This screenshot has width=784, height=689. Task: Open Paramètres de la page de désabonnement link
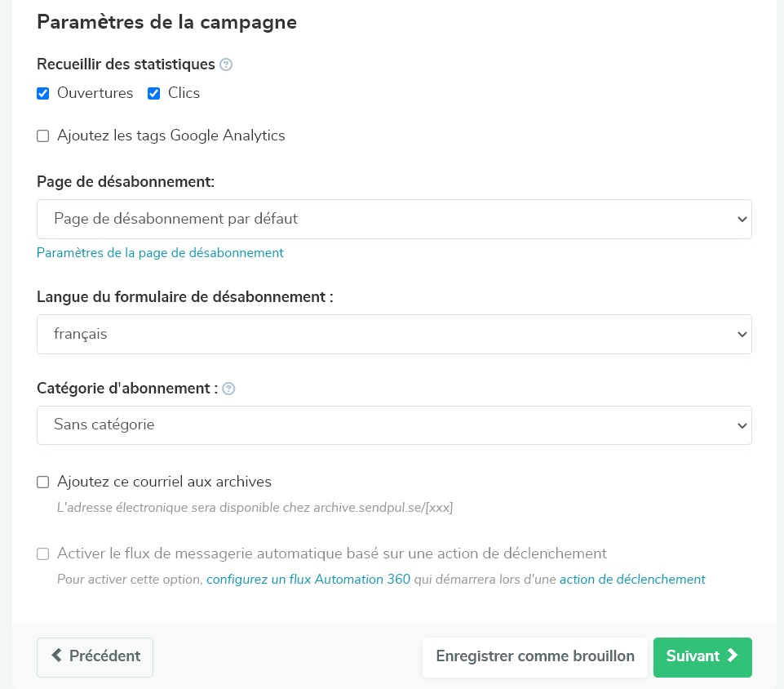pyautogui.click(x=160, y=253)
